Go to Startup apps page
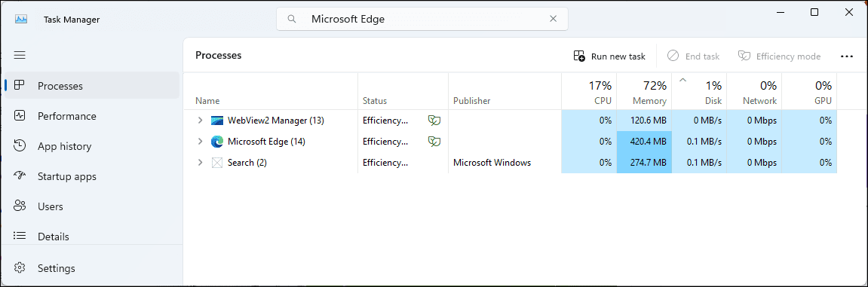868x287 pixels. [92, 176]
